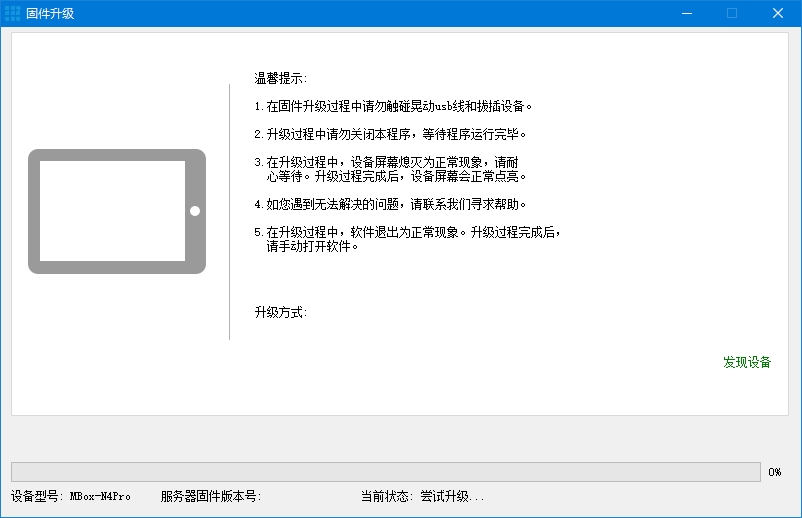Click the 升级方式 label

click(x=281, y=312)
